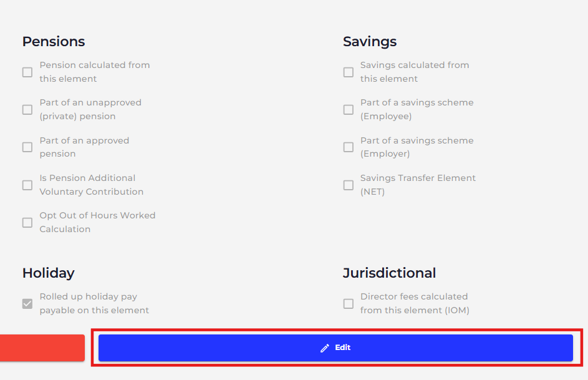Click the 'Savings Transfer Element (NET)' label text

(x=418, y=185)
